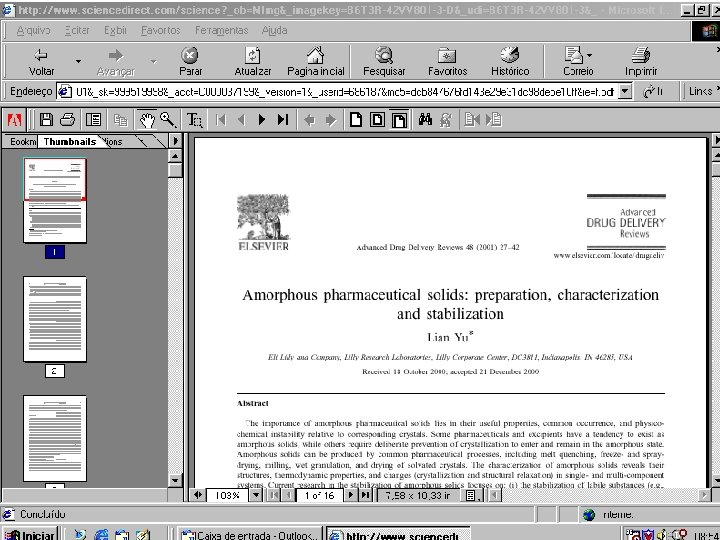Click the page size 7,58 x 10,33 in
This screenshot has width=720, height=540.
tap(418, 495)
